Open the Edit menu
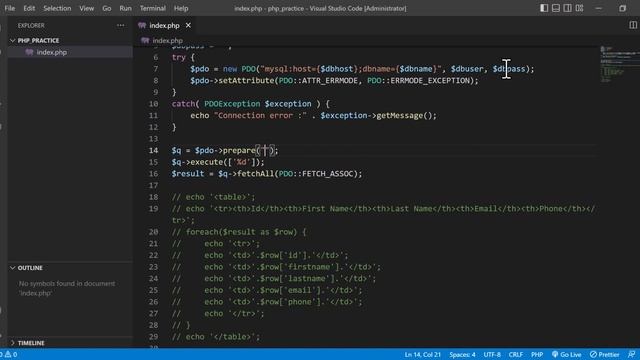The image size is (640, 360). (29, 8)
